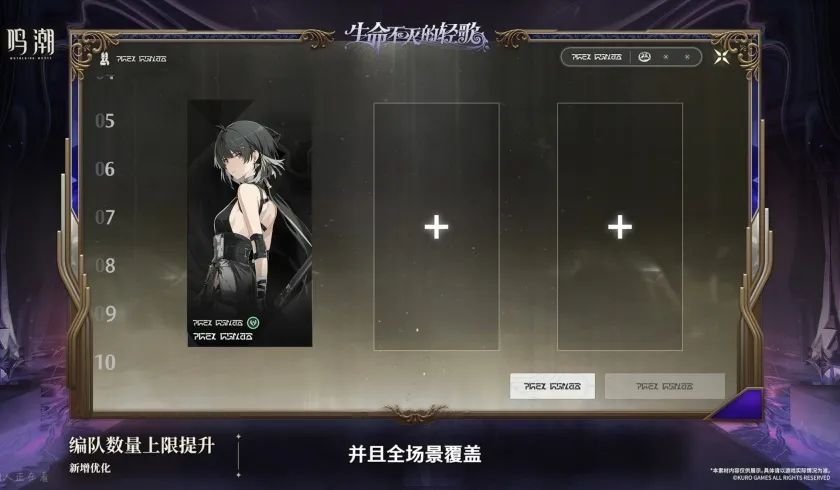
Task: Add a character to the right empty slot
Action: [620, 227]
